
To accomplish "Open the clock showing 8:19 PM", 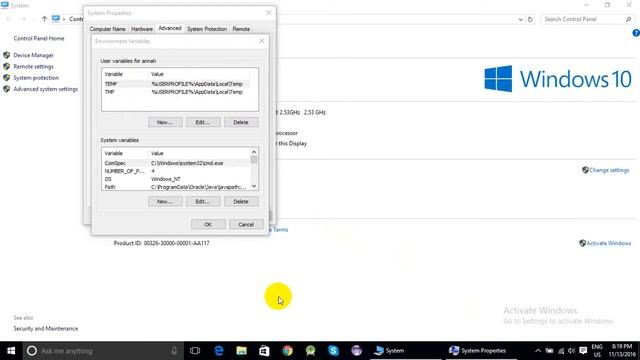I will pos(622,351).
